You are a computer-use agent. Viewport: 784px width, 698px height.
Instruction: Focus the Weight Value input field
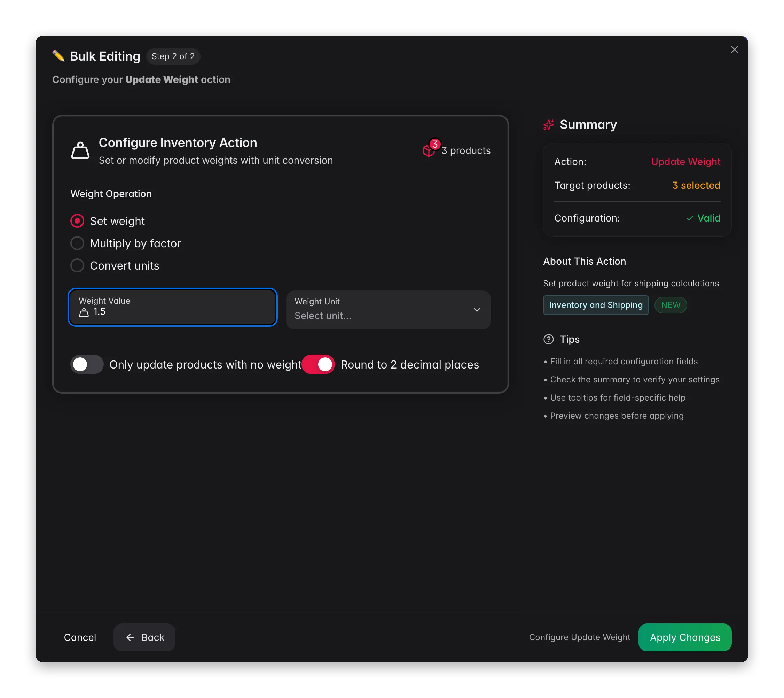[173, 307]
